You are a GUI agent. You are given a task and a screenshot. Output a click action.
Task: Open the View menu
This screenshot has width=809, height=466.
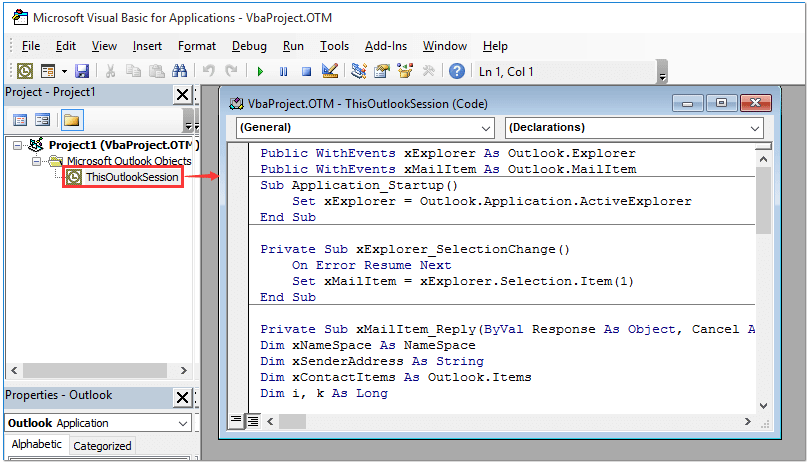(104, 46)
